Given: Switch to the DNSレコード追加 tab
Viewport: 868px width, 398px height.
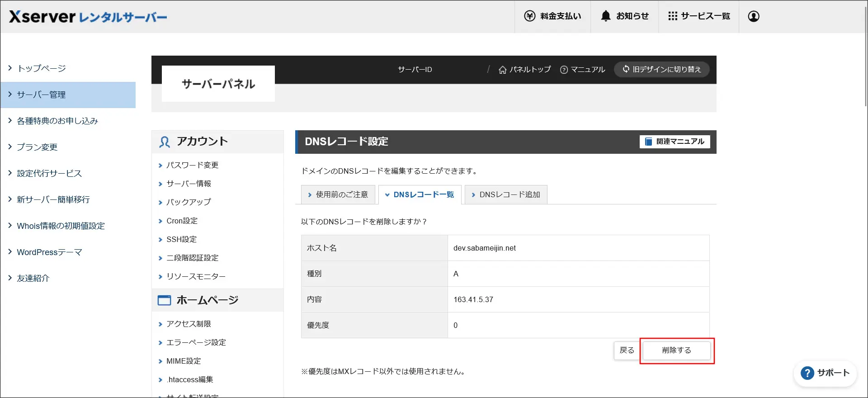Looking at the screenshot, I should 506,194.
